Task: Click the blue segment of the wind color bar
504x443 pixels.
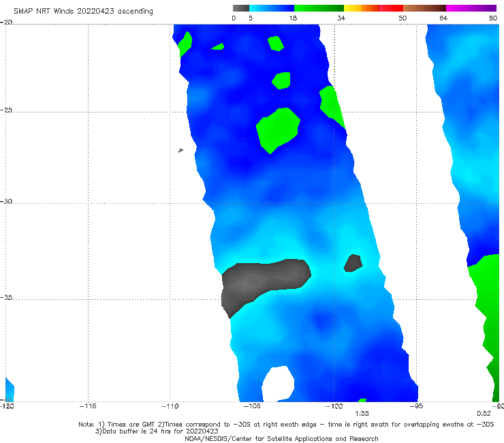Action: (x=272, y=8)
